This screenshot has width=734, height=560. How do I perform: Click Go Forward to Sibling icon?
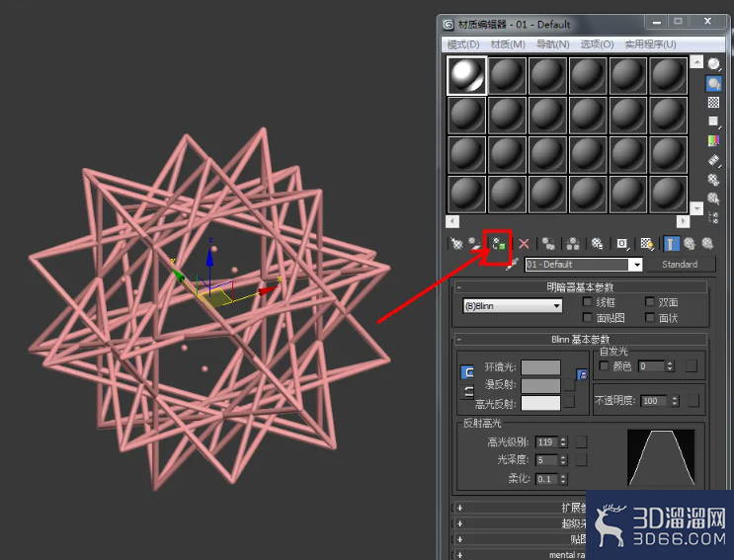707,244
